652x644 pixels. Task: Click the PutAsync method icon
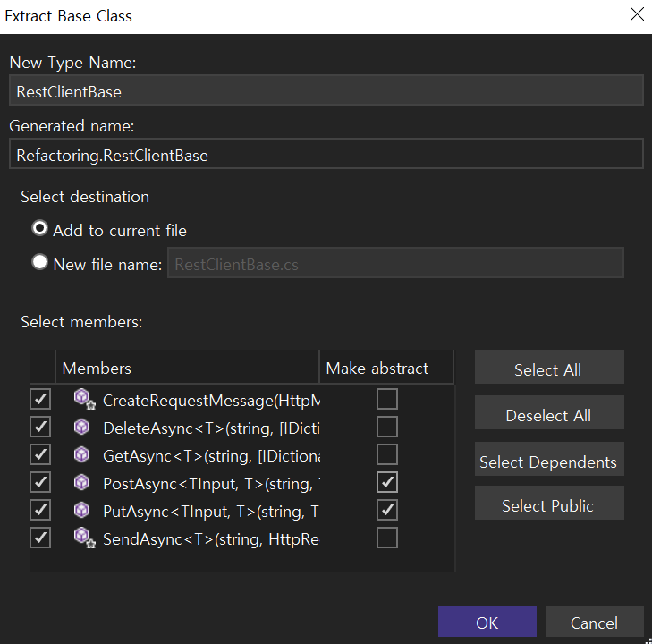[x=82, y=510]
